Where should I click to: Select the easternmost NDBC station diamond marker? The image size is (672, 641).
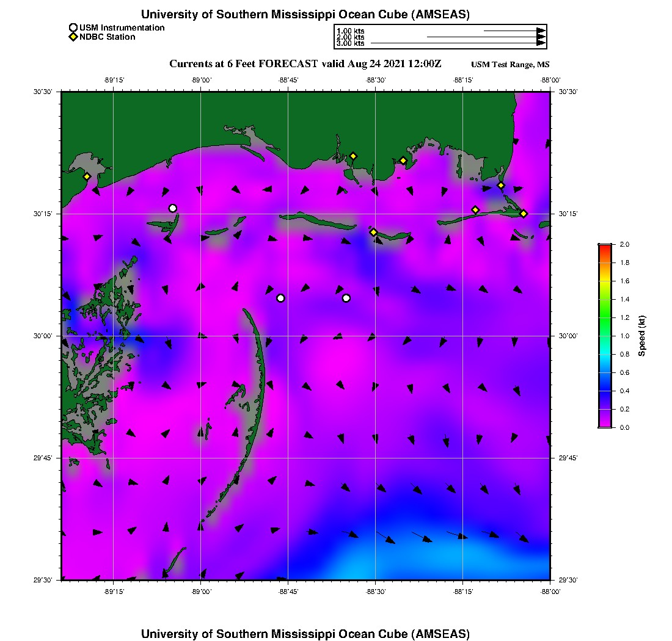pyautogui.click(x=524, y=213)
